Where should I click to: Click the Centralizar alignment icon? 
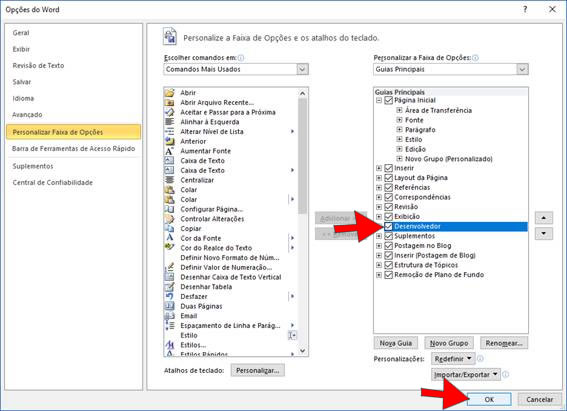pos(169,180)
